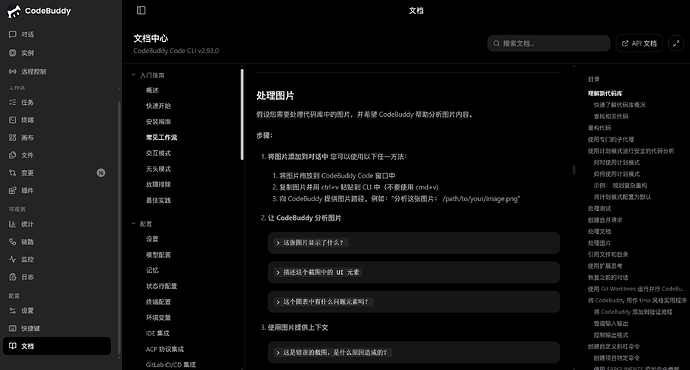Open the API 文档 button
Viewport: 690px width, 370px height.
tap(639, 43)
